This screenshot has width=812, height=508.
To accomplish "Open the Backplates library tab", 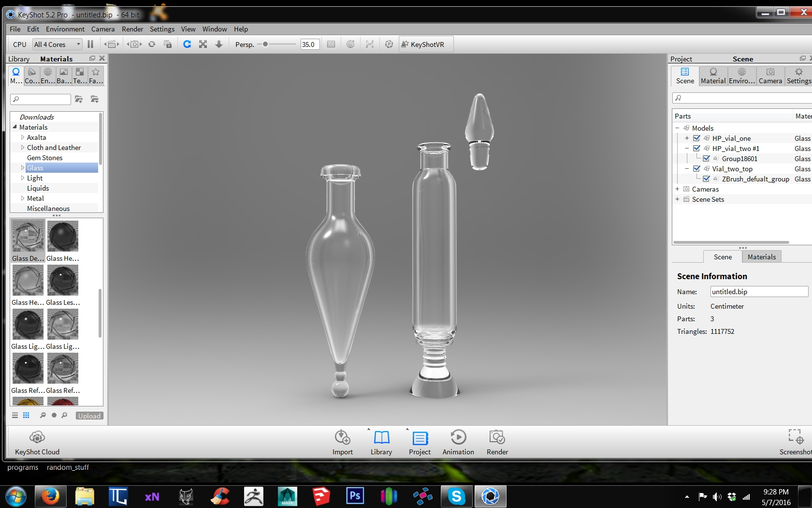I will [x=64, y=76].
